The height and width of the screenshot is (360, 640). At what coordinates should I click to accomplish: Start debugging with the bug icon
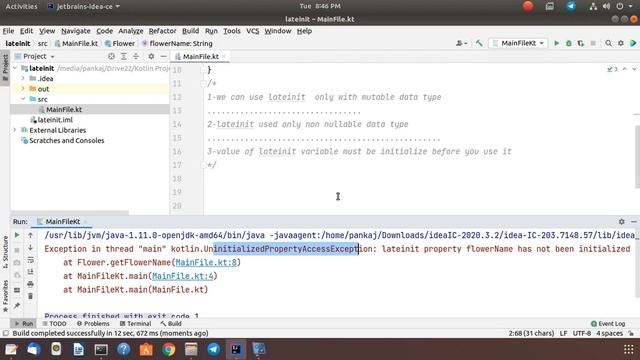[569, 43]
